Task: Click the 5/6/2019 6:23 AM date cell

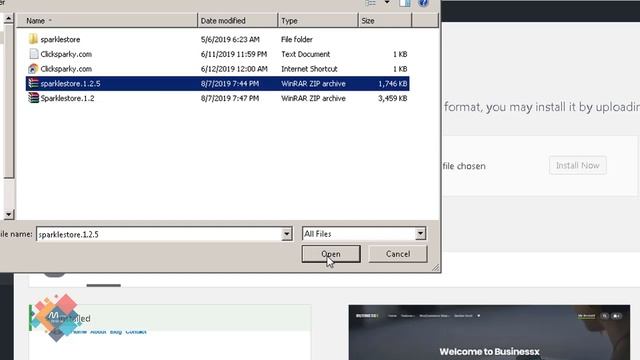Action: pos(230,40)
